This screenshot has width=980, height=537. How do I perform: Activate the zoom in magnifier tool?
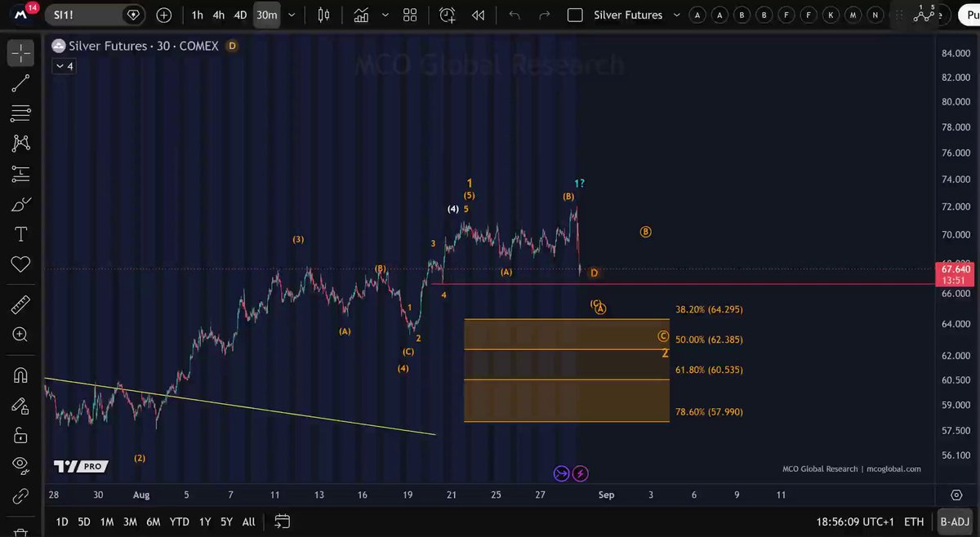coord(20,335)
